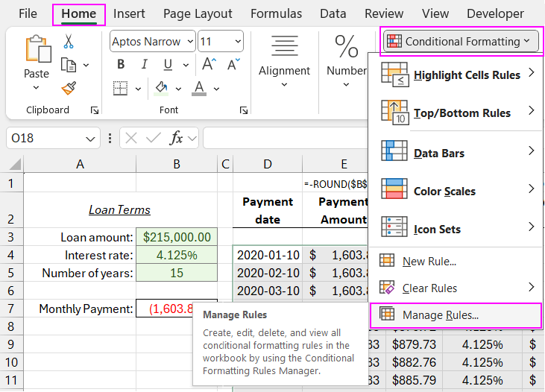Switch to the Home tab

click(79, 14)
